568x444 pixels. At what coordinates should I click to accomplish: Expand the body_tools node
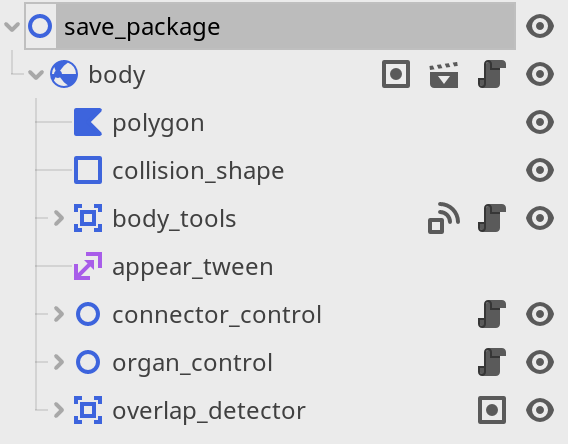click(59, 218)
